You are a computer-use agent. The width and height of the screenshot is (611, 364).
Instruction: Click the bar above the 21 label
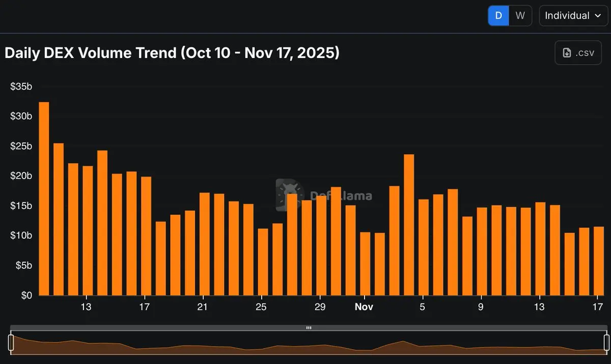point(204,244)
